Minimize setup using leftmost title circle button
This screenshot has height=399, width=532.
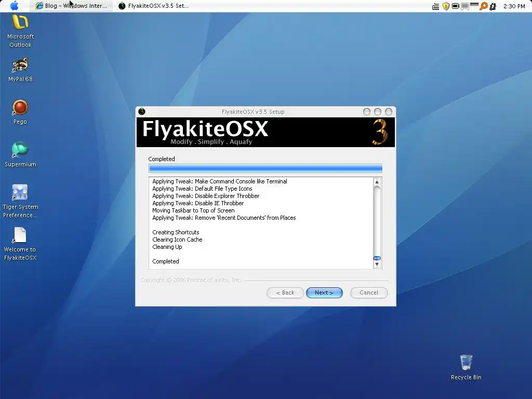(366, 112)
